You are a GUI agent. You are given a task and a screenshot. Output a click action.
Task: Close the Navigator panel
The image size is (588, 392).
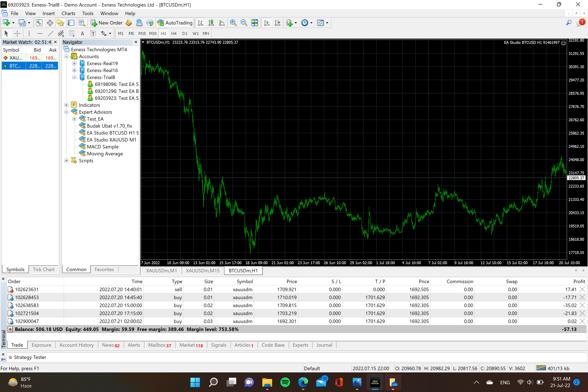(x=136, y=42)
